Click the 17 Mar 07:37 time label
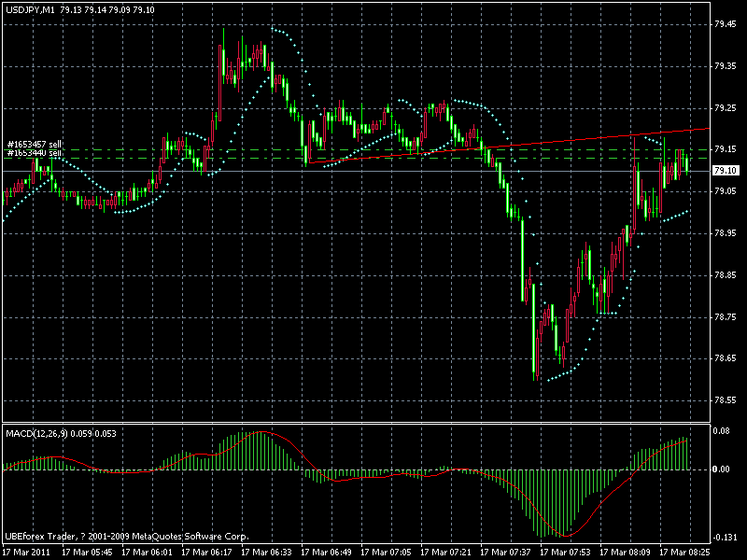747x560 pixels. [506, 553]
